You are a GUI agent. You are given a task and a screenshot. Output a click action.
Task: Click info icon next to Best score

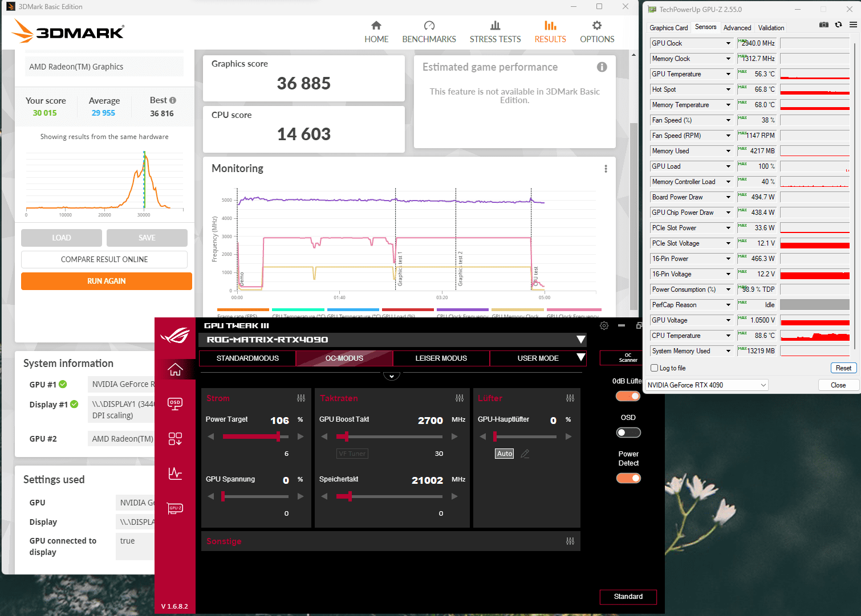coord(173,100)
